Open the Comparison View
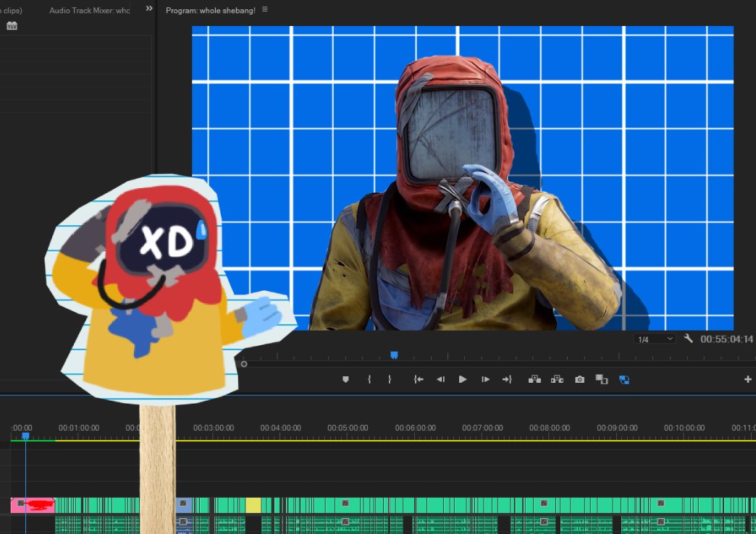The image size is (756, 534). 602,380
